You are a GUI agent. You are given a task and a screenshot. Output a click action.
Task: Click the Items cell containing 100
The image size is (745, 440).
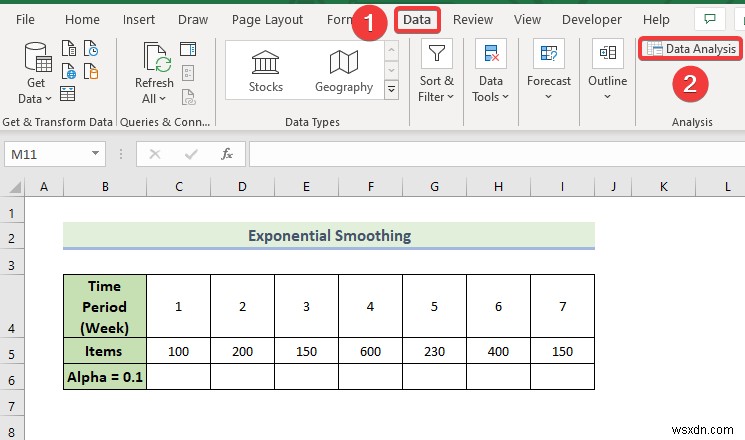(179, 351)
